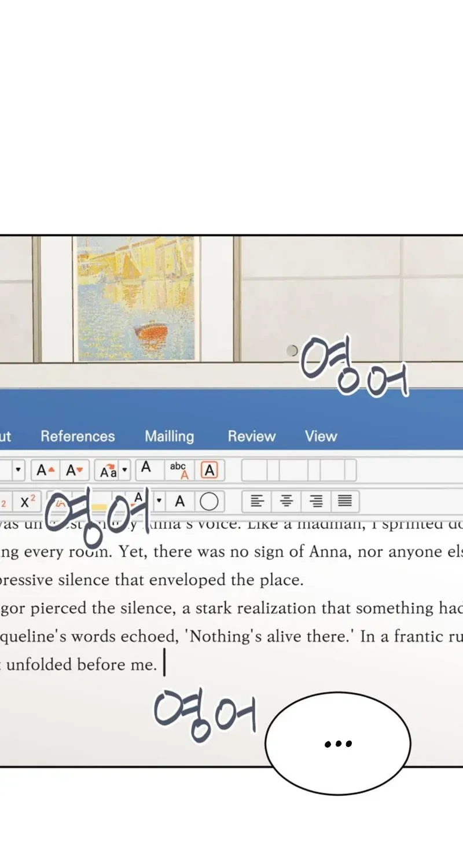Click the text 'Nothing's alive there.'

269,637
